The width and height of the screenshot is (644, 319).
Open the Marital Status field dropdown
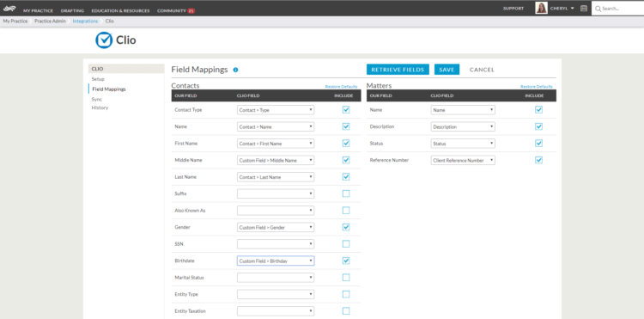pyautogui.click(x=276, y=278)
